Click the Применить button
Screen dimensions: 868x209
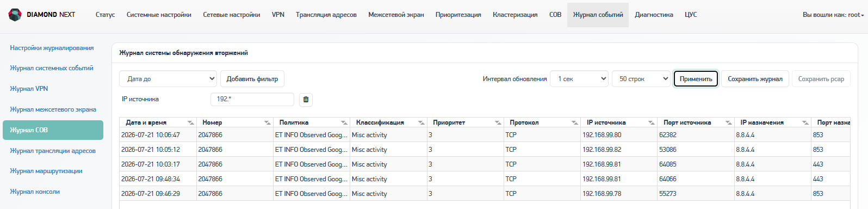[x=696, y=79]
